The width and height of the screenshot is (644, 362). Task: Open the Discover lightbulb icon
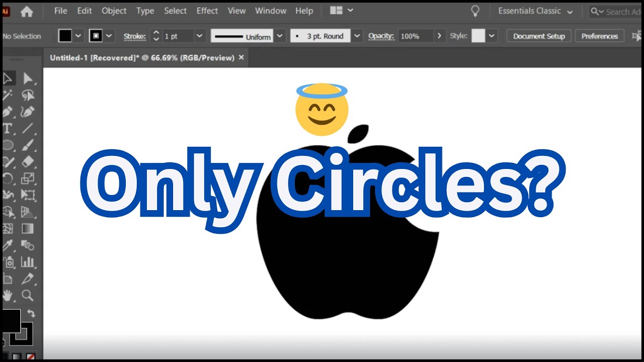[474, 11]
